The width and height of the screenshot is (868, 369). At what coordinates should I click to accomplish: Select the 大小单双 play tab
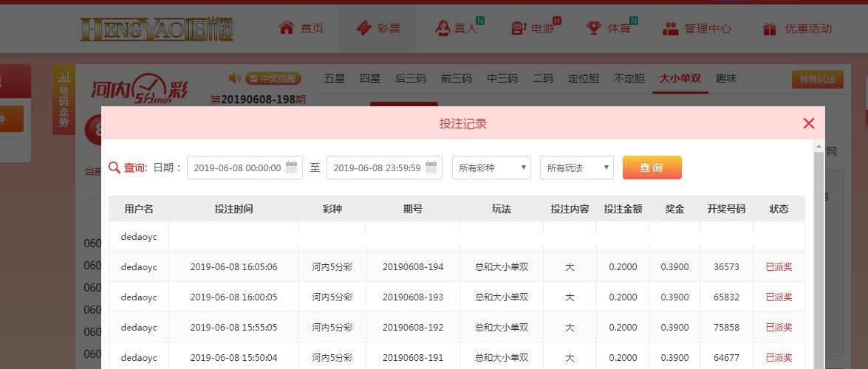(x=680, y=78)
